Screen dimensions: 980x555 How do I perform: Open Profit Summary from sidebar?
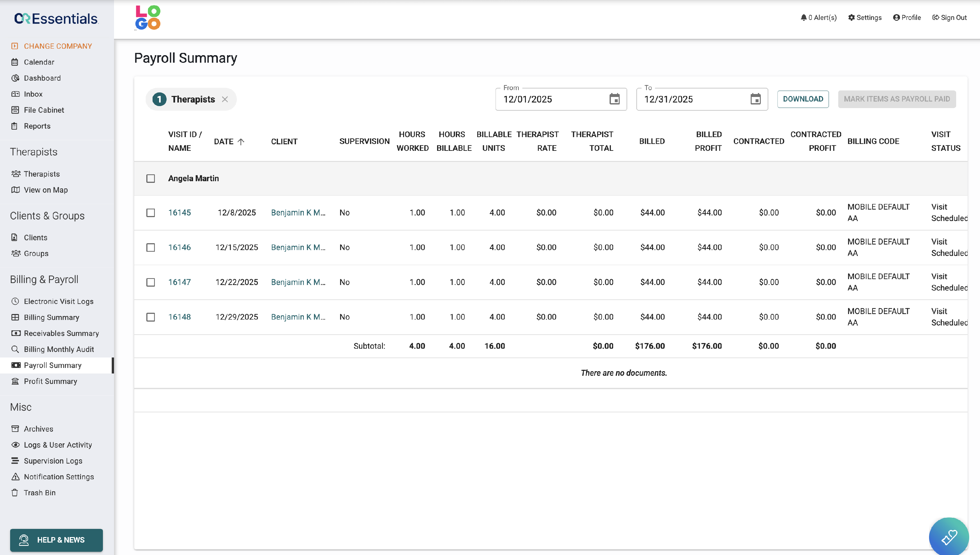(50, 381)
